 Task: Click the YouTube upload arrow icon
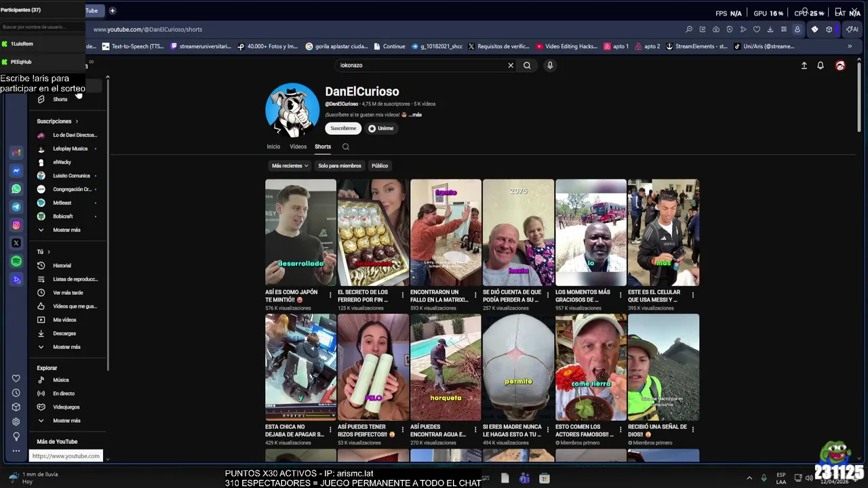click(804, 66)
